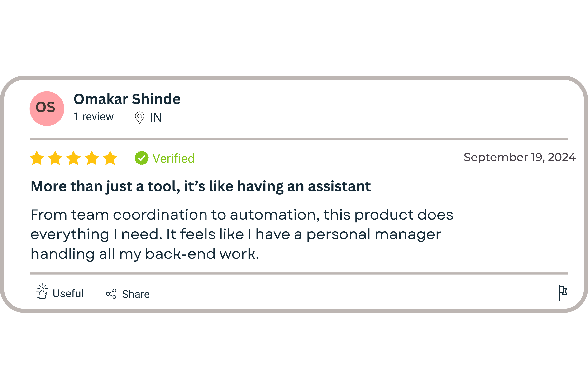Click the Share button label

136,294
